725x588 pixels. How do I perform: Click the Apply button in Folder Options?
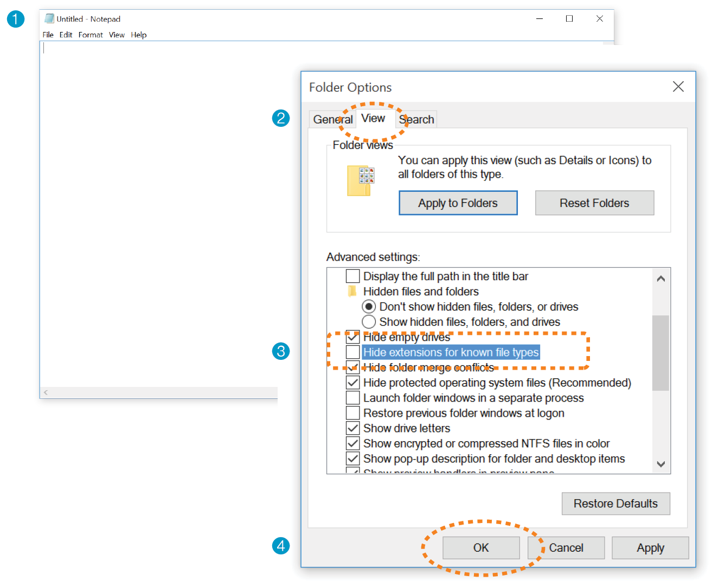click(x=650, y=548)
